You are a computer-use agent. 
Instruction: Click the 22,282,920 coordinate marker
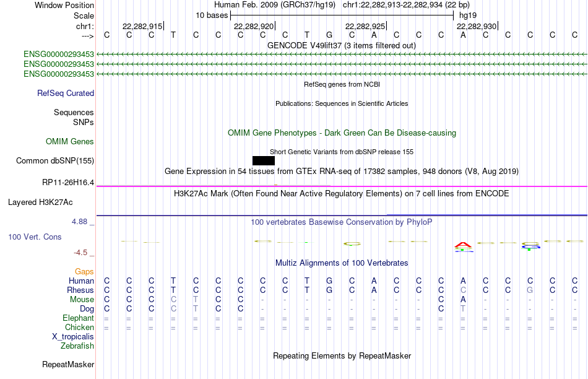pos(254,26)
